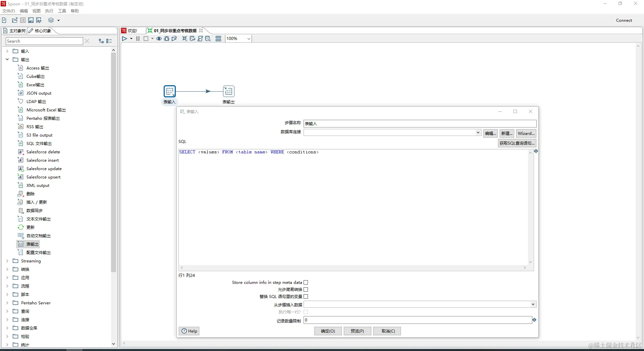Viewport: 644px width, 351px height.
Task: Click the SQL editor vertical scrollbar
Action: tap(531, 207)
